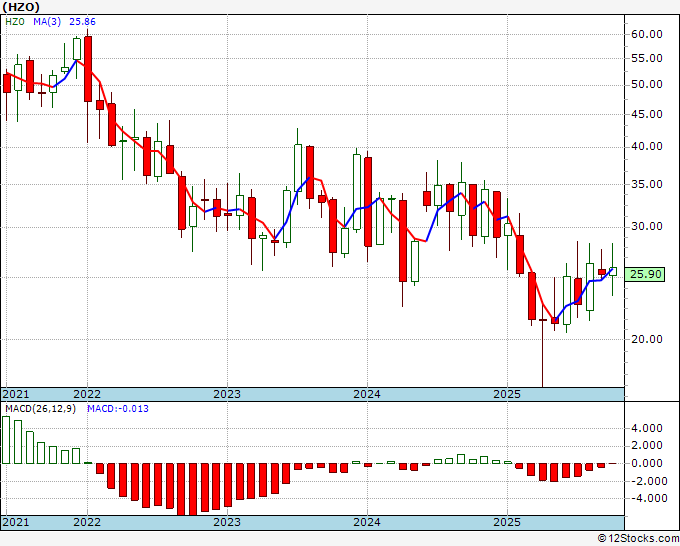Click the 40.00 price axis label
Viewport: 680px width, 546px height.
pos(647,147)
